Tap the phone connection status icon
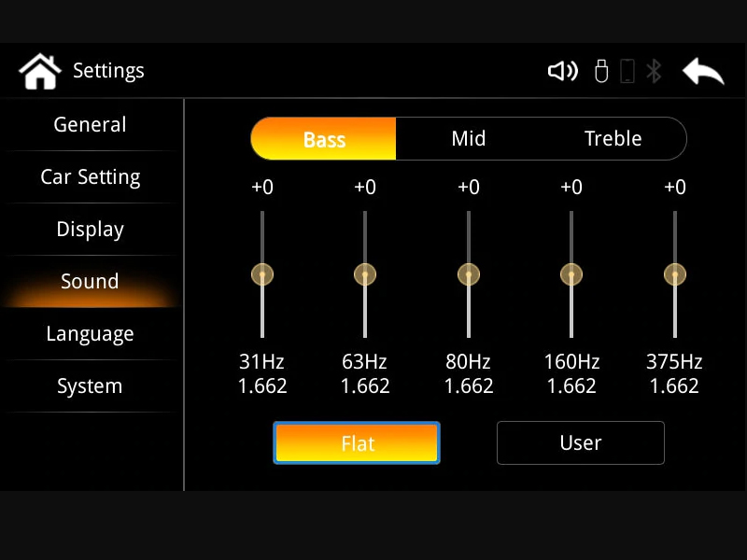Viewport: 747px width, 560px height. tap(627, 71)
